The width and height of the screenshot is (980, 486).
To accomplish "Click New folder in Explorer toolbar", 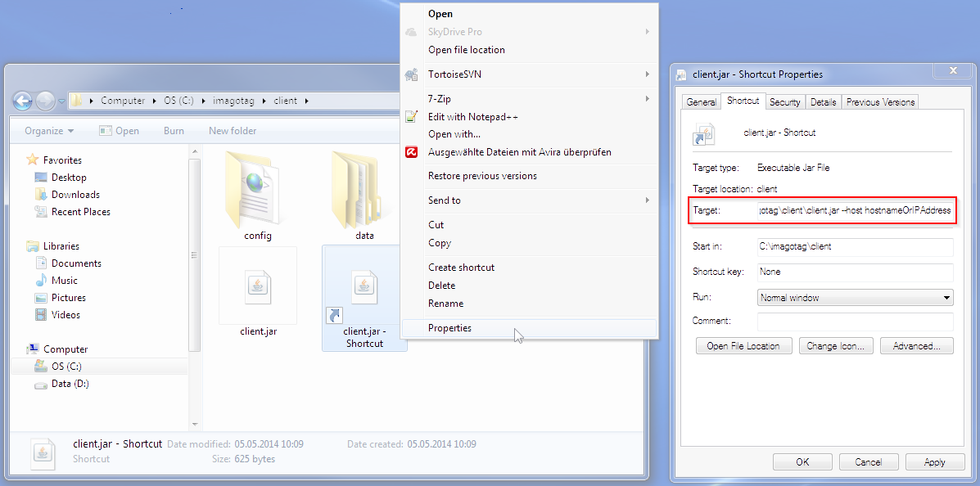I will 233,131.
